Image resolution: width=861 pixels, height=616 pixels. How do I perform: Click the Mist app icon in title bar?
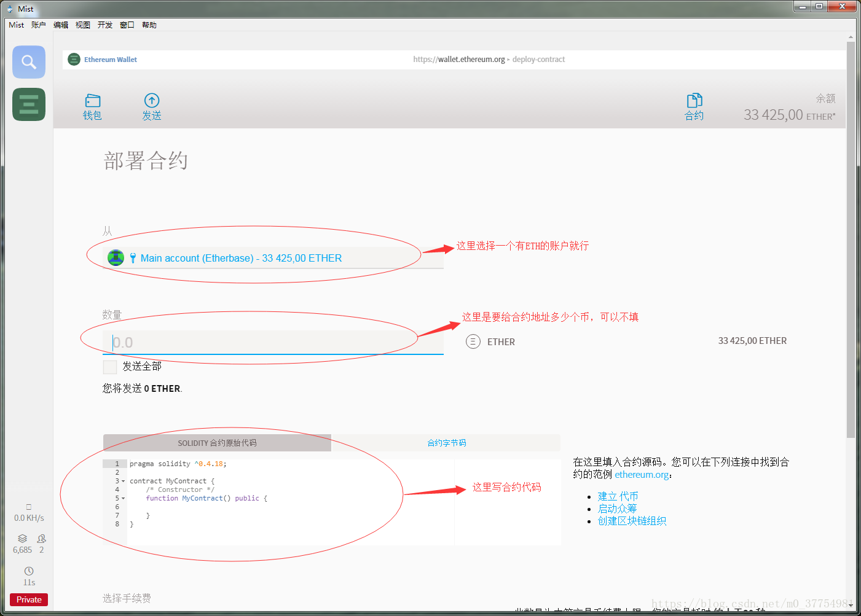(10, 9)
